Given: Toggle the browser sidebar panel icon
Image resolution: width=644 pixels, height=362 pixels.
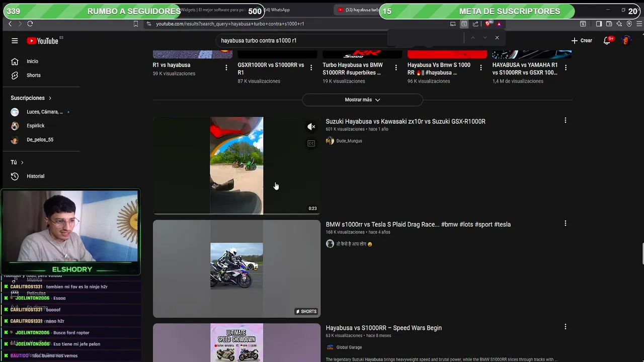Looking at the screenshot, I should pos(599,24).
